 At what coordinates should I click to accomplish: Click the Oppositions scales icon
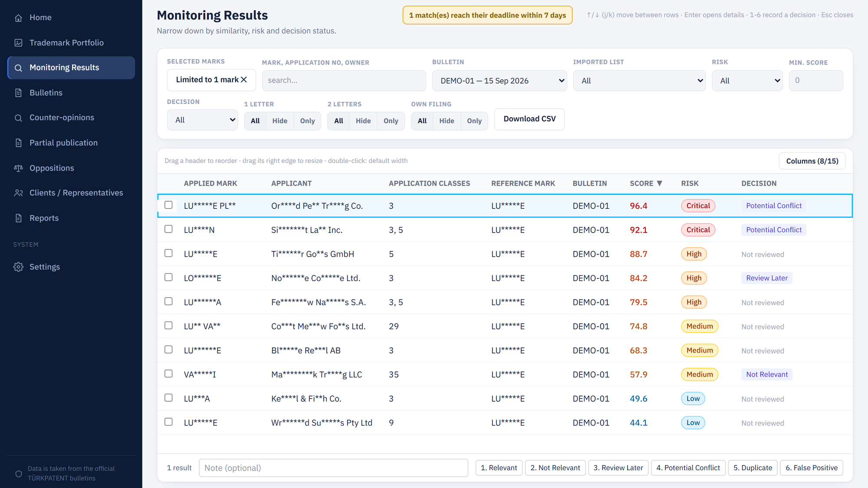18,168
